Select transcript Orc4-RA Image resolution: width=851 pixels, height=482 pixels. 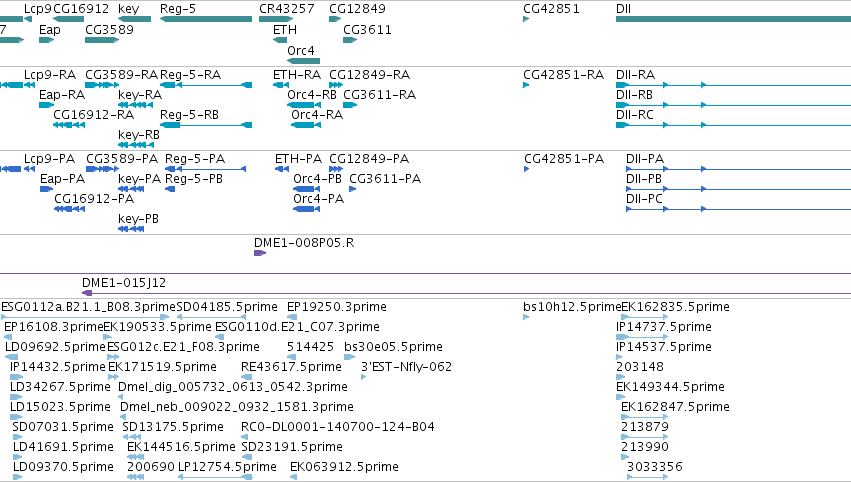306,125
